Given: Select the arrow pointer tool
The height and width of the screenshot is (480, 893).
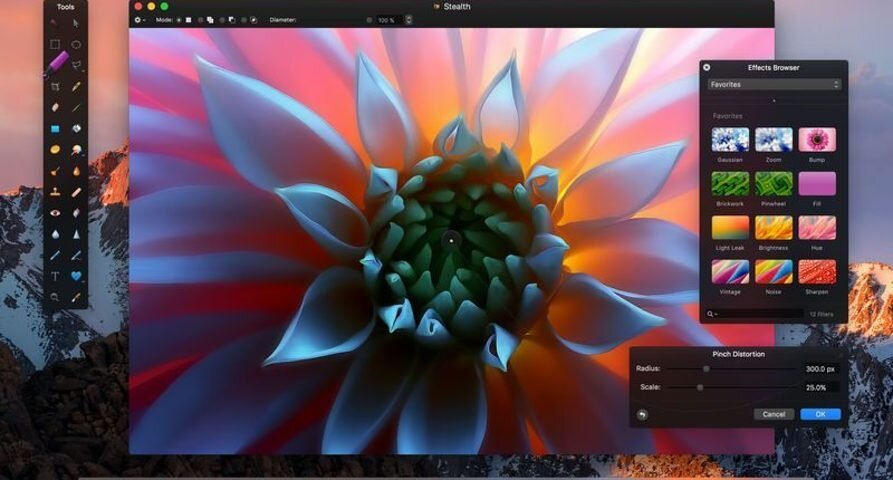Looking at the screenshot, I should pos(76,23).
